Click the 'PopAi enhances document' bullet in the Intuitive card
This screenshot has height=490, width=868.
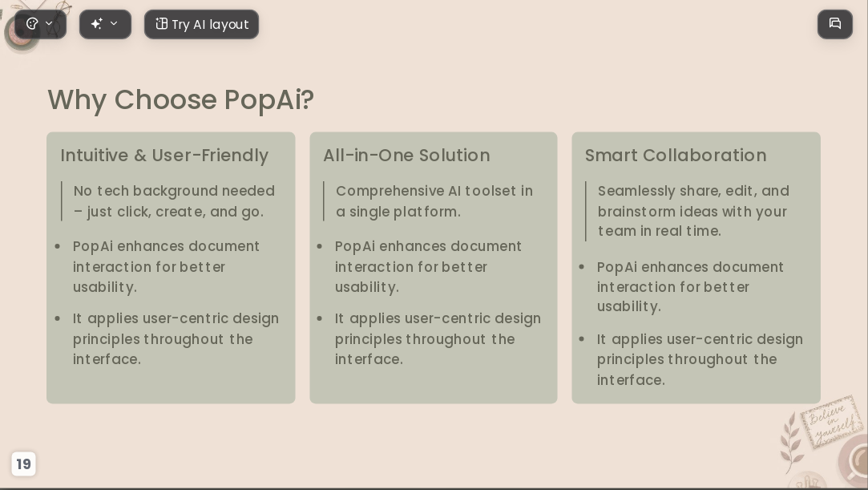166,266
